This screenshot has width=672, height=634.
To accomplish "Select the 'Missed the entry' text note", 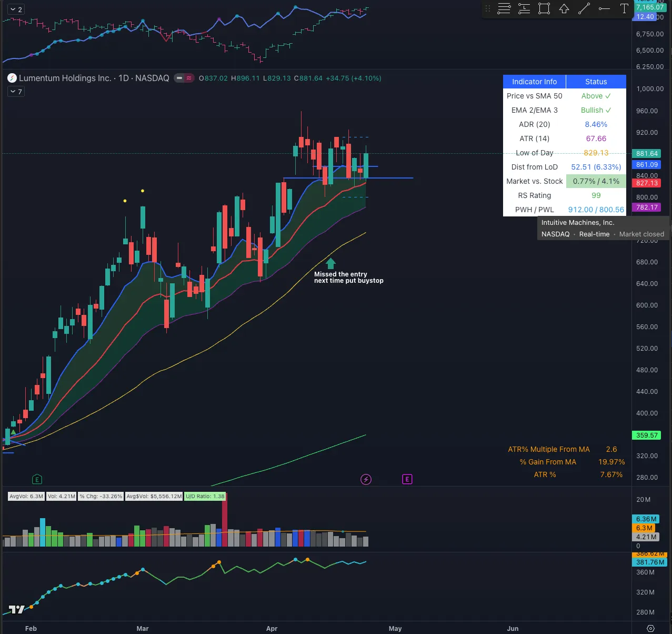I will coord(349,278).
